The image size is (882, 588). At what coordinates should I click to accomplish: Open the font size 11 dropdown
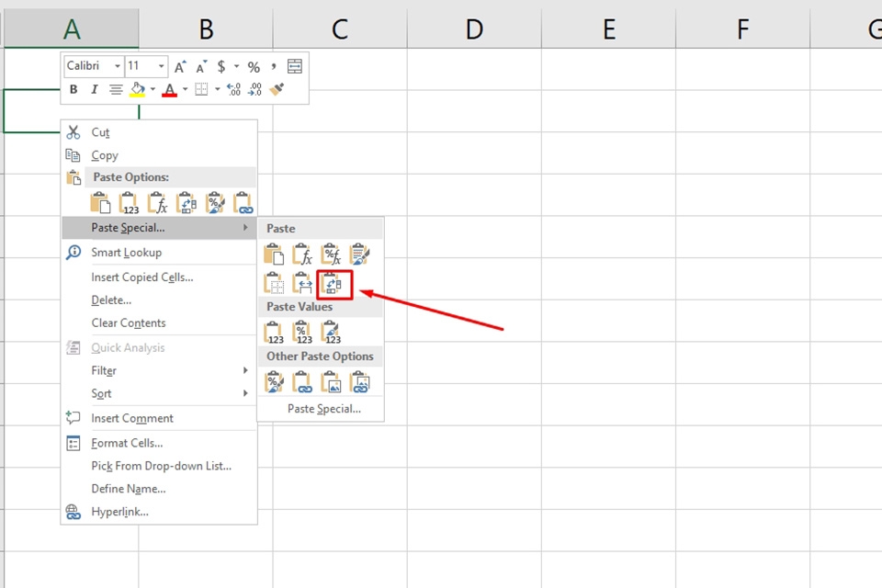point(162,66)
